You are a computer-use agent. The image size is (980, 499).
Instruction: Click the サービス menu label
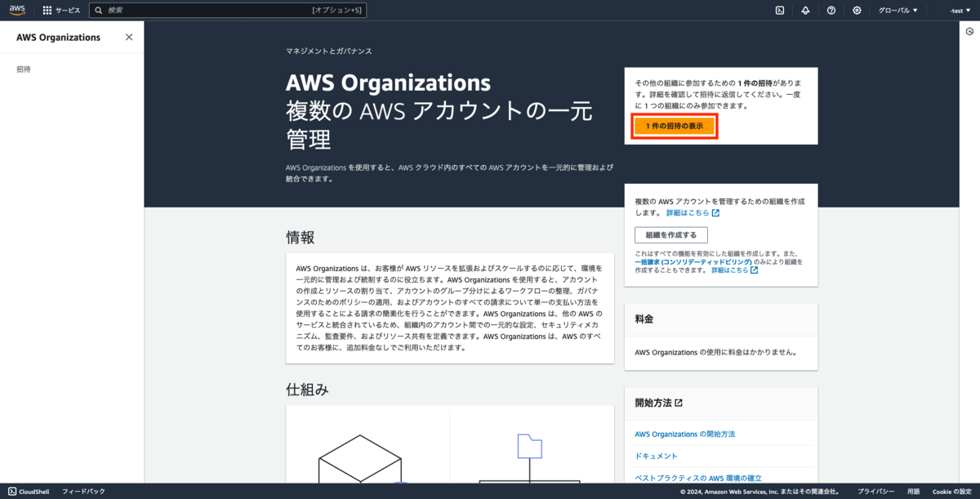68,11
